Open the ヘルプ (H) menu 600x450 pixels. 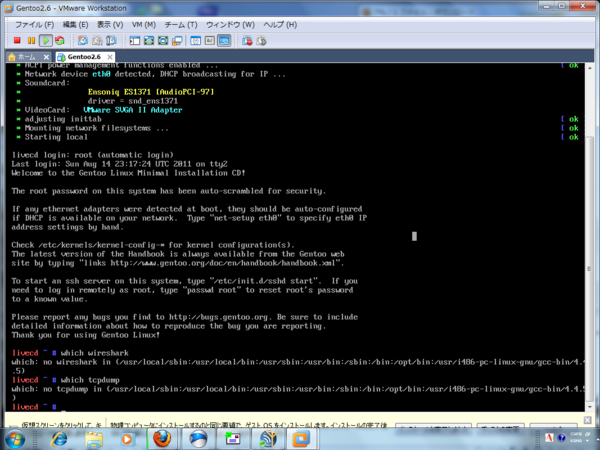coord(280,25)
